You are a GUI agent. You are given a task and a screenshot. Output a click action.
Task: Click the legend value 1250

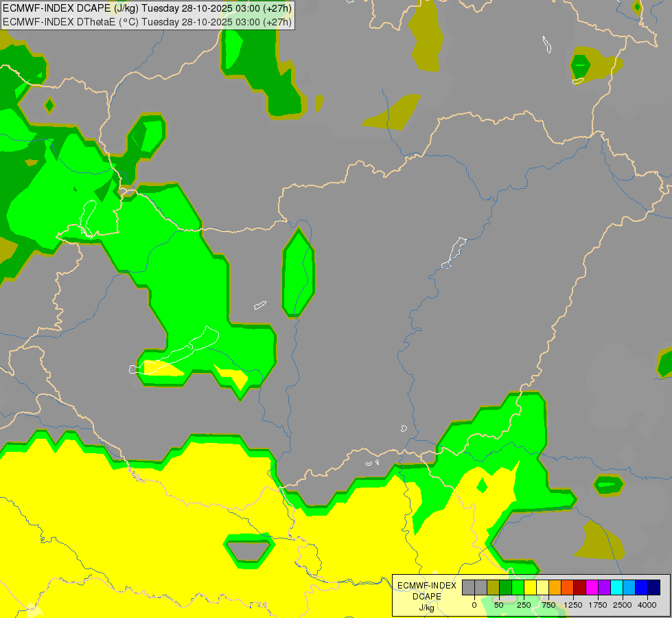point(573,605)
